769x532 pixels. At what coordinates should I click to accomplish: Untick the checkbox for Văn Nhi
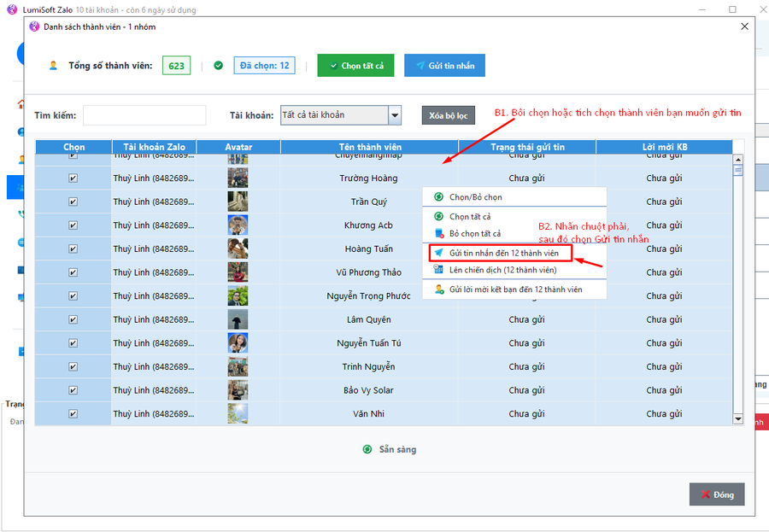[73, 413]
